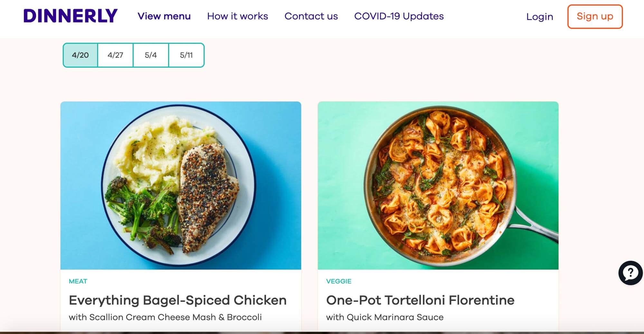Click the Scallion Cream Cheese Mash subtitle

[x=165, y=317]
